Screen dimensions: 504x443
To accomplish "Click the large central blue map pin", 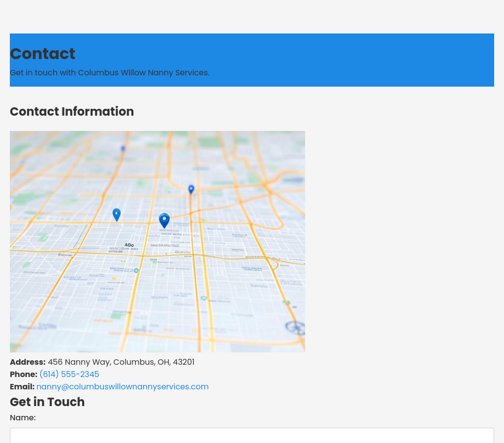I will (x=164, y=221).
